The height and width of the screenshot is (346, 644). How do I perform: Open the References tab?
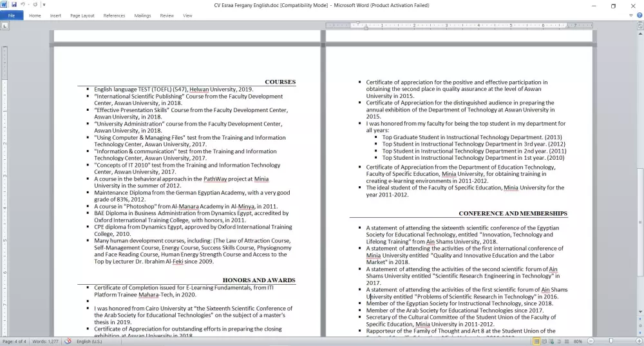pos(114,15)
